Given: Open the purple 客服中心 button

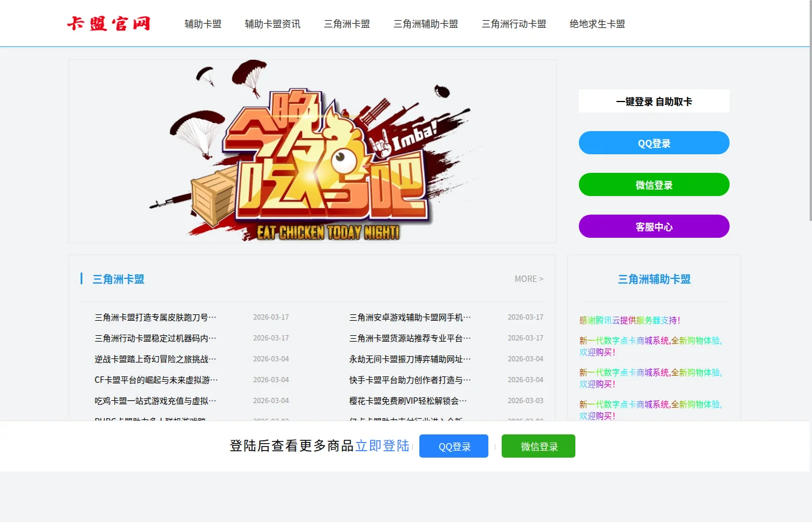Looking at the screenshot, I should pyautogui.click(x=654, y=226).
